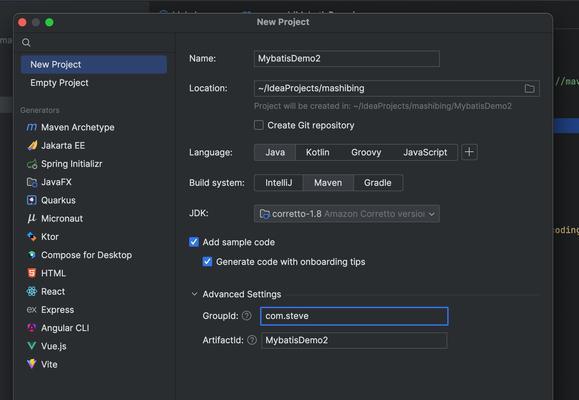This screenshot has height=400, width=579.
Task: Click the GroupId field com.steve
Action: pos(354,316)
